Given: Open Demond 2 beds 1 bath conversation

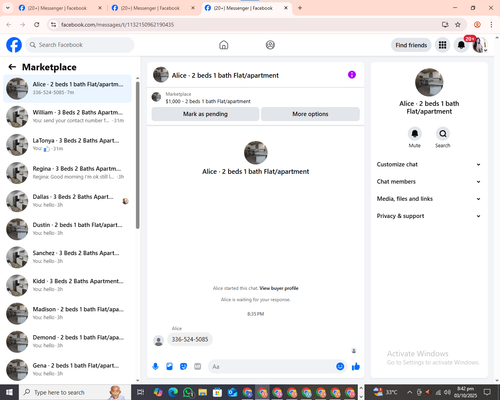Looking at the screenshot, I should point(68,342).
